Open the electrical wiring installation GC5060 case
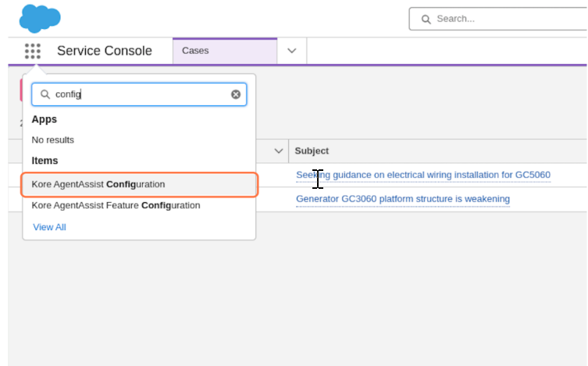Image resolution: width=588 pixels, height=366 pixels. click(x=423, y=176)
